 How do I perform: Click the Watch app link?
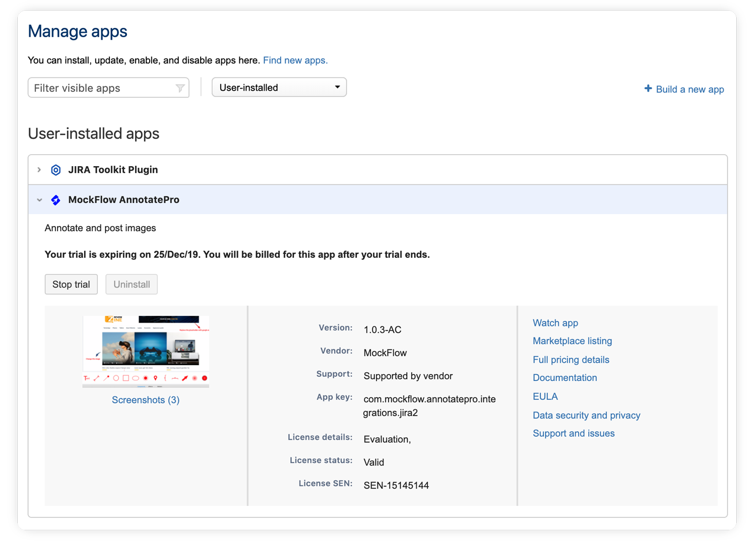[x=555, y=323]
